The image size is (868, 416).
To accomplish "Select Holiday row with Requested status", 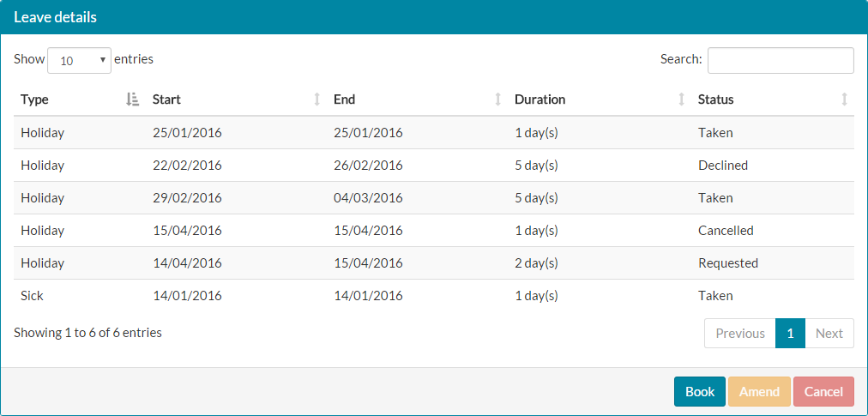I will (x=433, y=263).
